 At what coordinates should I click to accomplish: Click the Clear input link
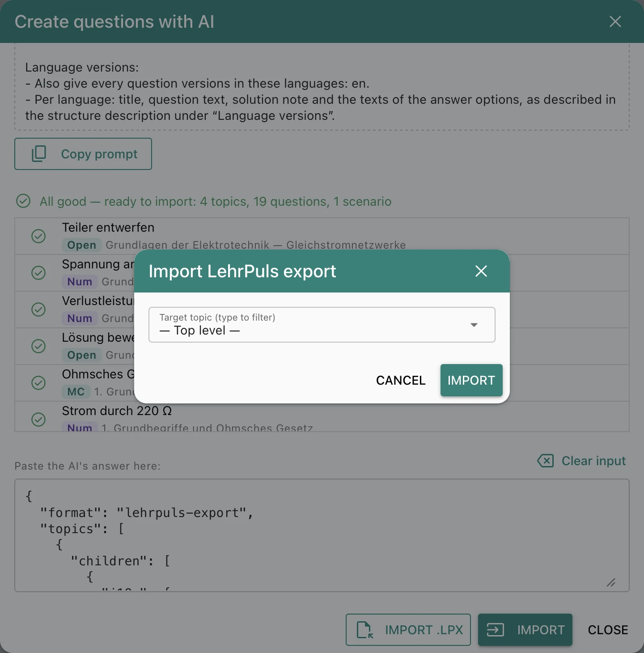tap(581, 461)
